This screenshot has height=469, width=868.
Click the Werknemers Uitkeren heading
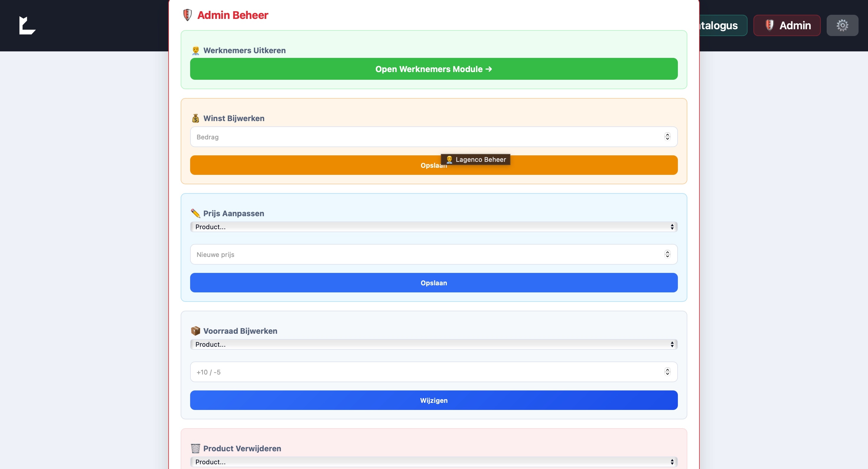(x=244, y=51)
